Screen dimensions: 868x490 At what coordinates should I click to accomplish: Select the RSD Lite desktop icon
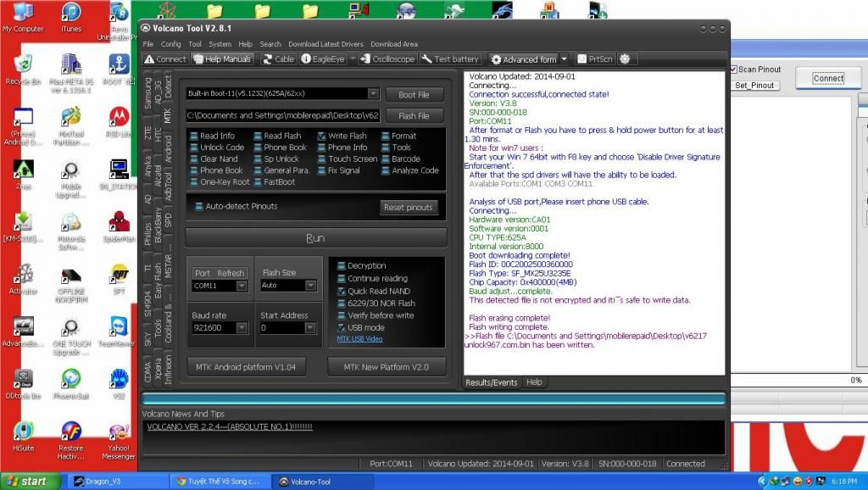pyautogui.click(x=119, y=122)
